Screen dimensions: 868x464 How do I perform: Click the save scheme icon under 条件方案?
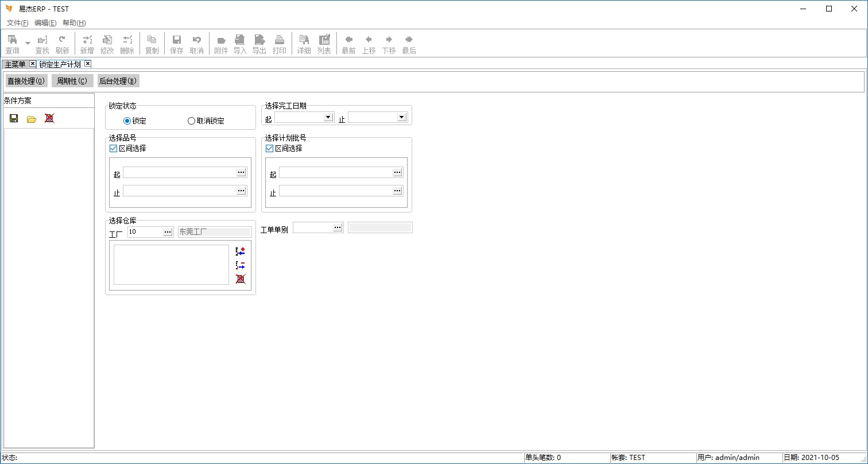point(14,118)
